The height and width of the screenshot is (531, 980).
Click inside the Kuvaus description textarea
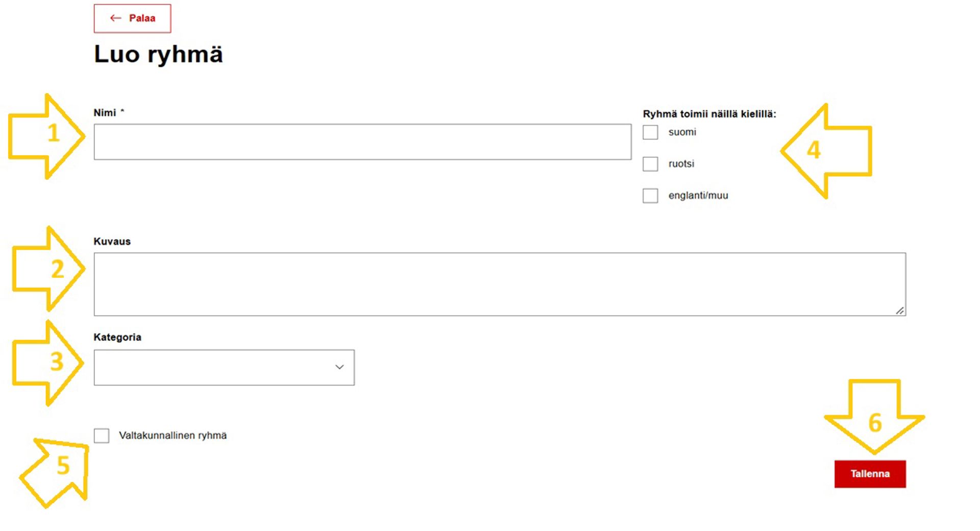(x=500, y=284)
